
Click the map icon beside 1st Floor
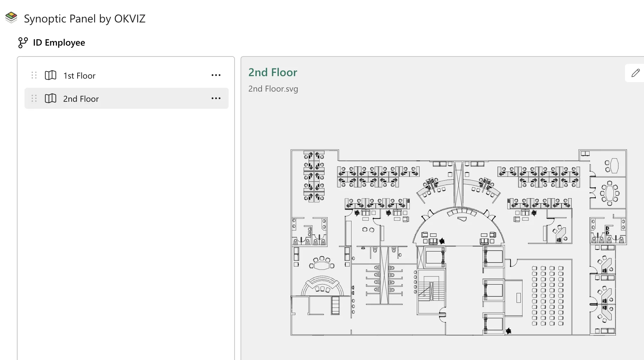point(51,75)
